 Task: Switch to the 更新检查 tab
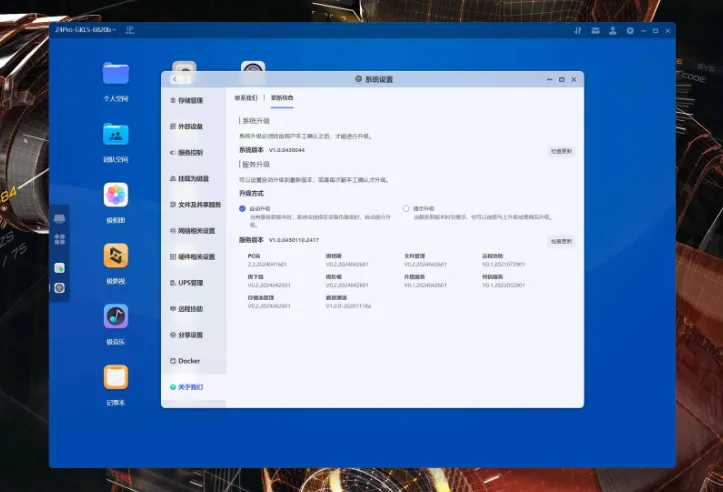coord(282,98)
